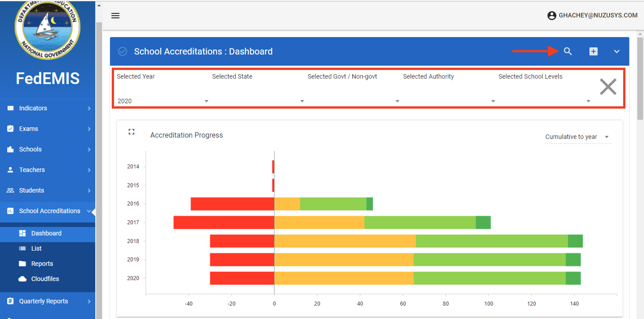Click the red 2017 chart bar
Viewport: 644px width, 319px height.
(x=224, y=222)
